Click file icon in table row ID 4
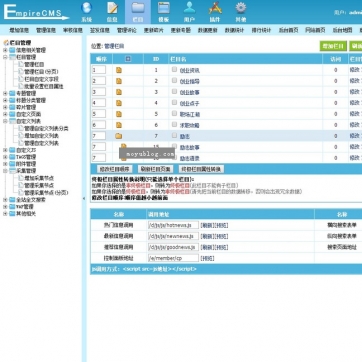The image size is (362, 362). 119,103
